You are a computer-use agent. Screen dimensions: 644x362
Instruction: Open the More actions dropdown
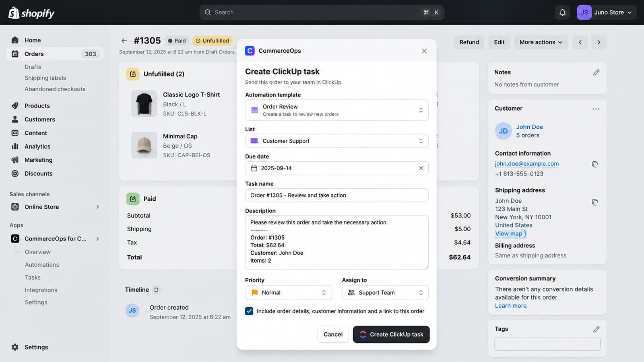click(x=541, y=42)
